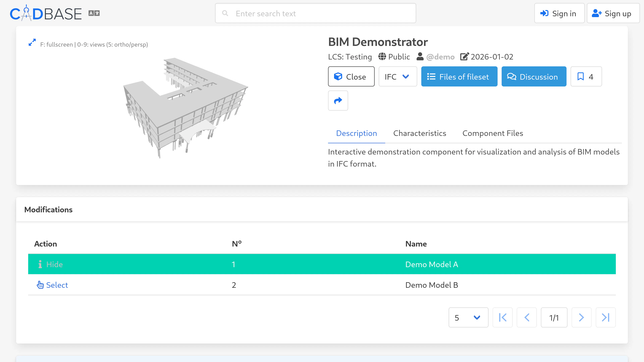This screenshot has height=362, width=644.
Task: Go to the first page
Action: pos(502,318)
